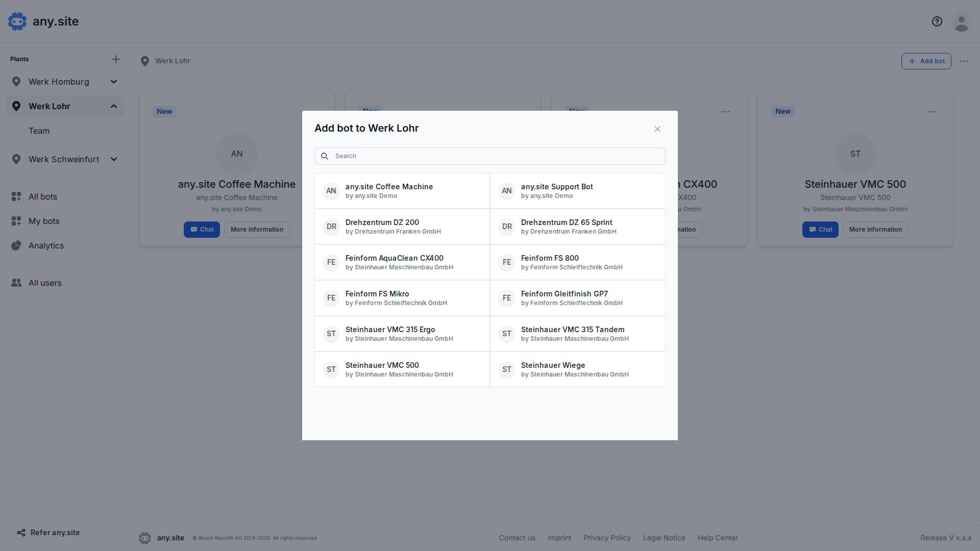This screenshot has height=551, width=980.
Task: Open the help question mark icon
Action: (937, 21)
